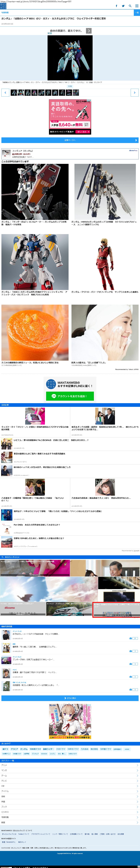Click the 一覧 button in the header bar

[x=137, y=13]
